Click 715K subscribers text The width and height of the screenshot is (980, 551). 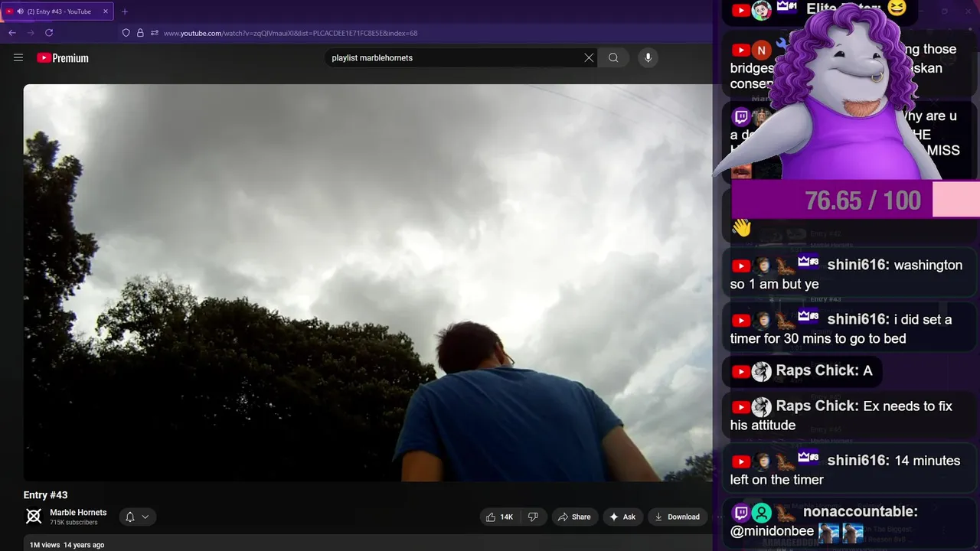pos(73,523)
